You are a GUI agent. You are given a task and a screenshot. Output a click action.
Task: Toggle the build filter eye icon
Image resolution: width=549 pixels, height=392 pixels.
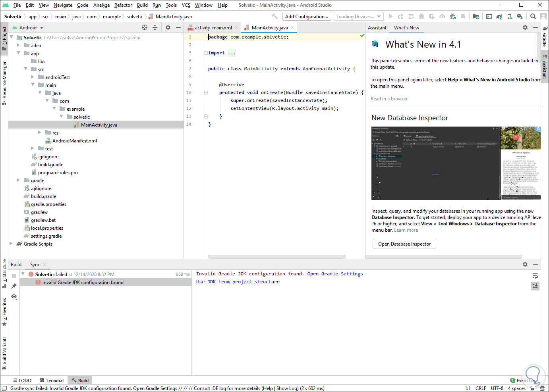14,297
